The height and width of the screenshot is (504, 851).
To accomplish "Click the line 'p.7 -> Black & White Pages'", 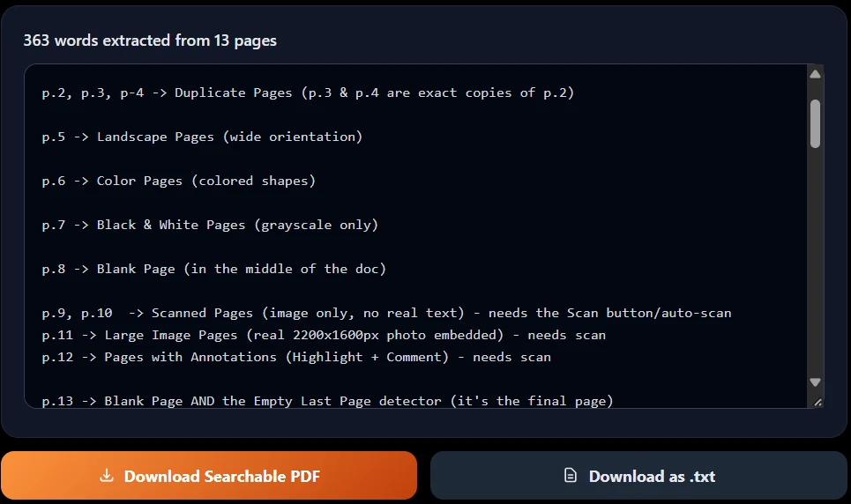I will tap(210, 225).
